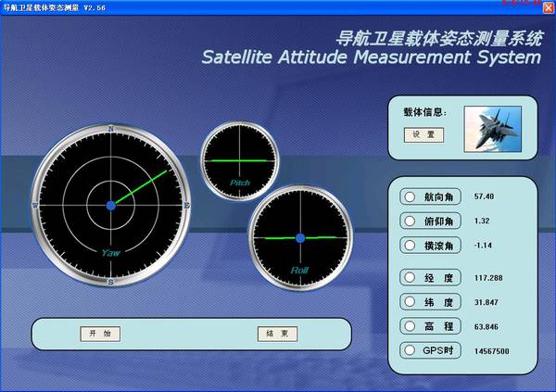Select the 横滚角 roll angle radio button
The image size is (556, 392).
click(410, 246)
